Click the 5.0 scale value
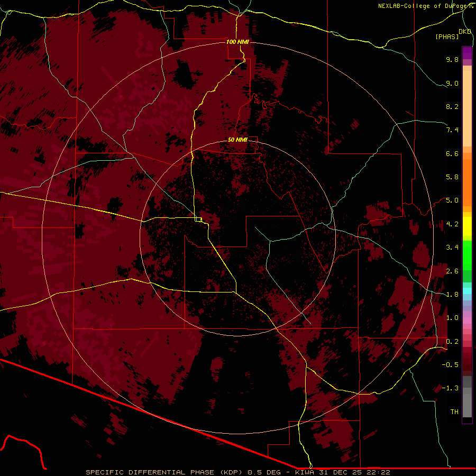 pos(452,200)
